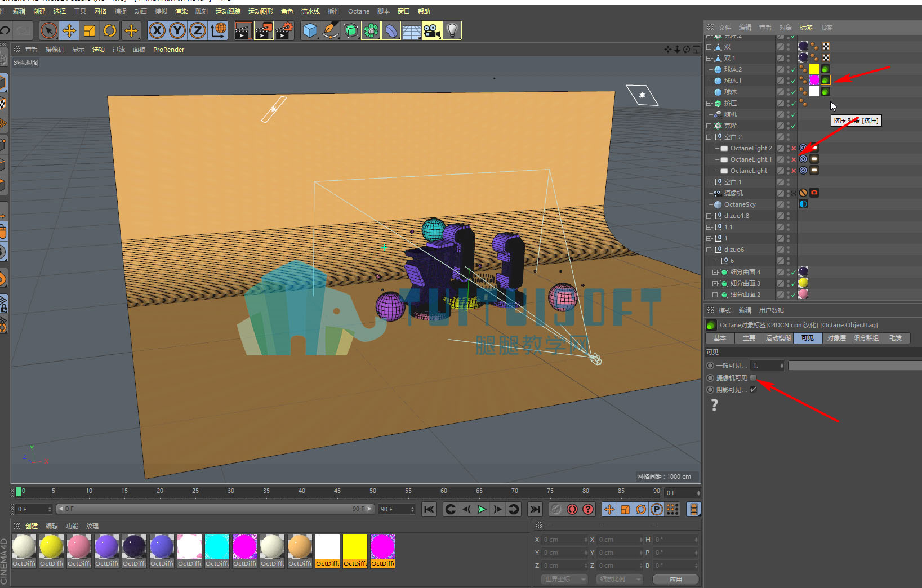Toggle the Z axis lock
Screen dimensions: 922x588
[198, 30]
